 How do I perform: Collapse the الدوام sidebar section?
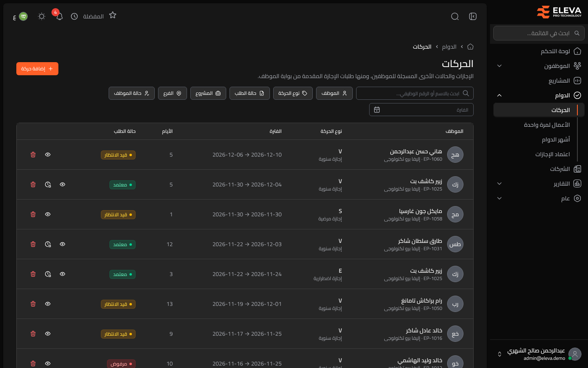click(539, 95)
